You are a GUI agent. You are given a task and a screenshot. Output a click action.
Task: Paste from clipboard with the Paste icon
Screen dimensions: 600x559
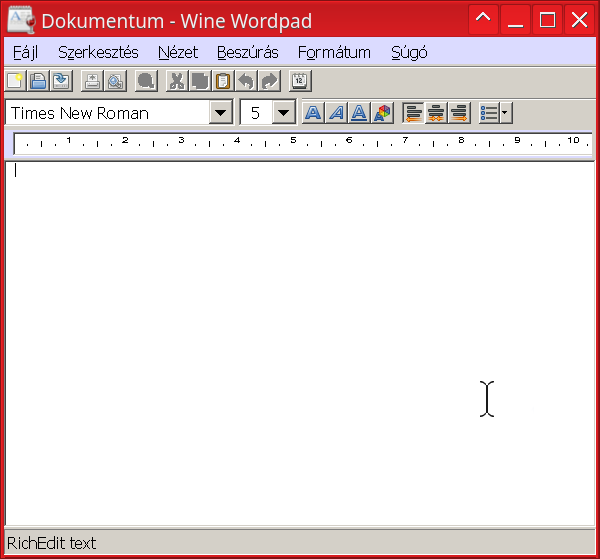point(223,81)
